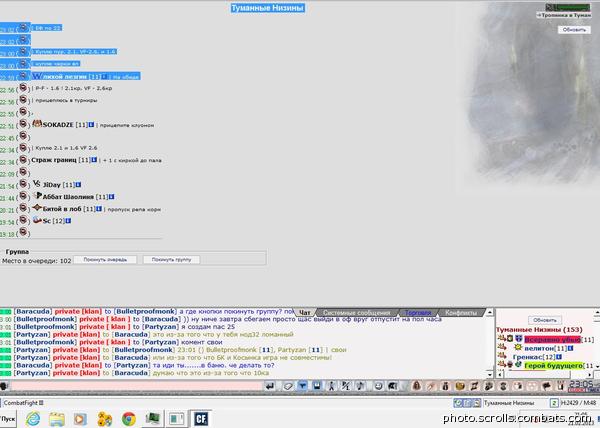Click the send message arrow icon
The image size is (600, 428).
270,386
